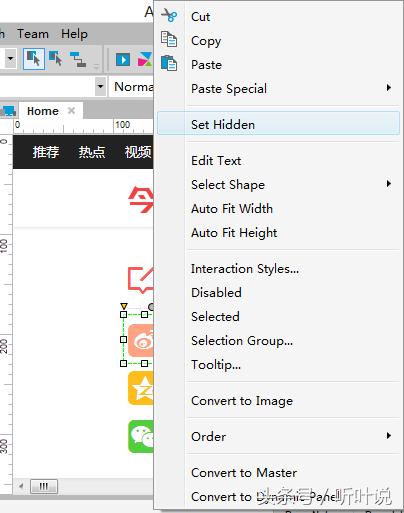Select the Contained selection mode tool
This screenshot has height=513, width=404.
coord(55,59)
